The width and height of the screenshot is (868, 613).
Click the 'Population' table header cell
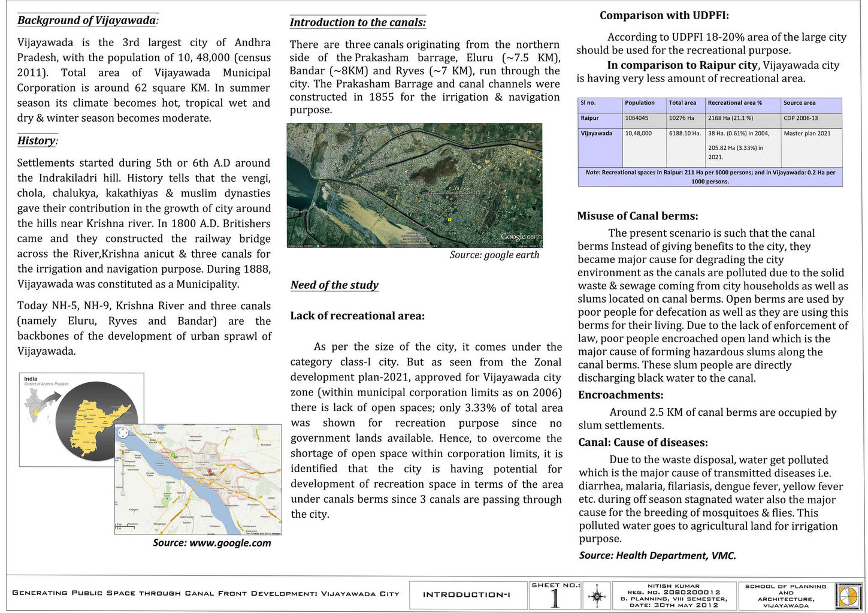644,105
